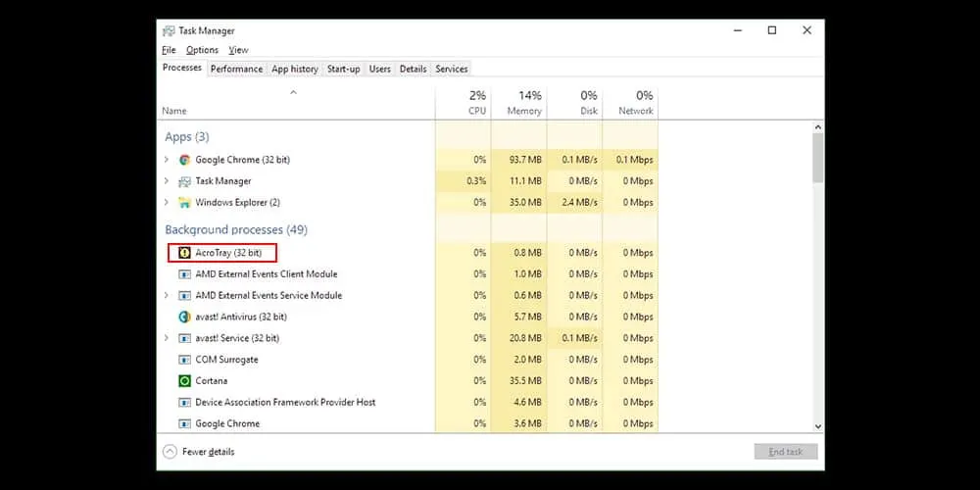Image resolution: width=980 pixels, height=490 pixels.
Task: Expand the Windows Explorer (2) group
Action: (x=167, y=203)
